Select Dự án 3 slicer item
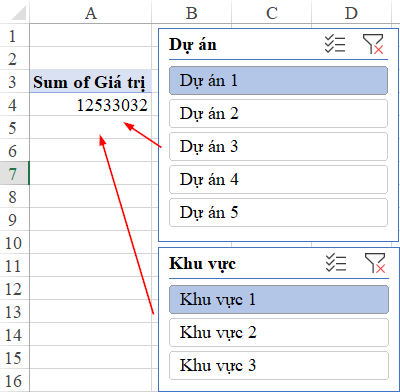400x392 pixels. tap(278, 146)
